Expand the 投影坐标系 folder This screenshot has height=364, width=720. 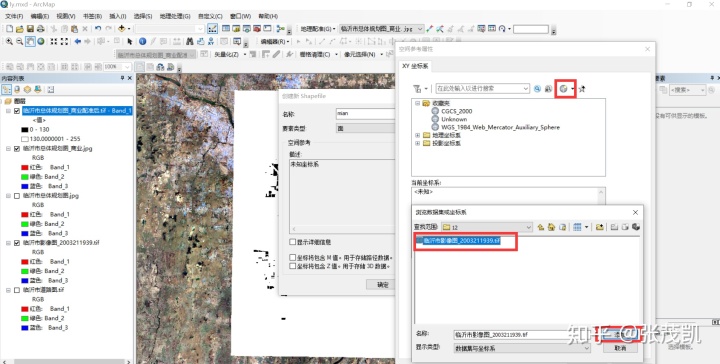click(x=417, y=143)
